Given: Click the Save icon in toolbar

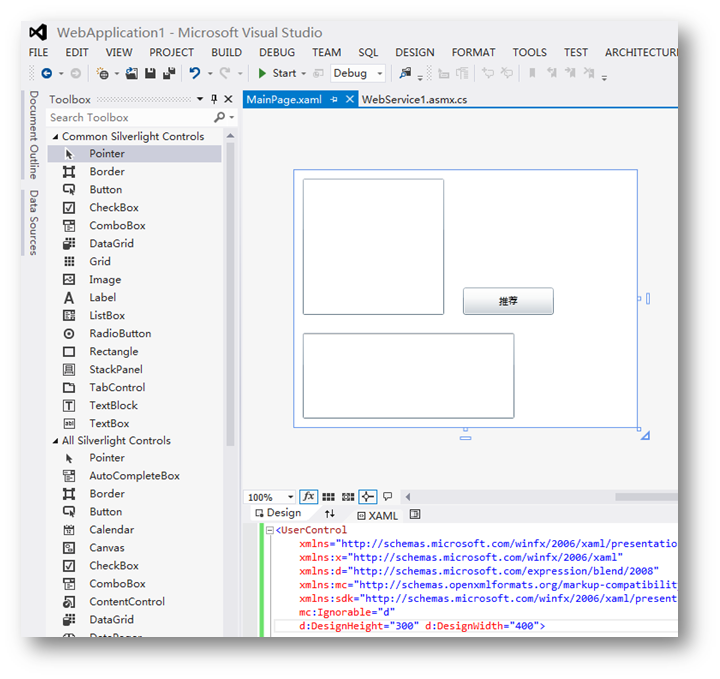Looking at the screenshot, I should pos(150,73).
